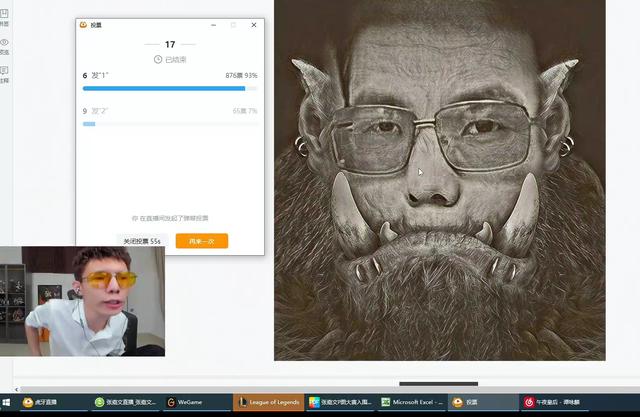Click the orange 再来一次 button
The height and width of the screenshot is (417, 640).
click(x=202, y=241)
